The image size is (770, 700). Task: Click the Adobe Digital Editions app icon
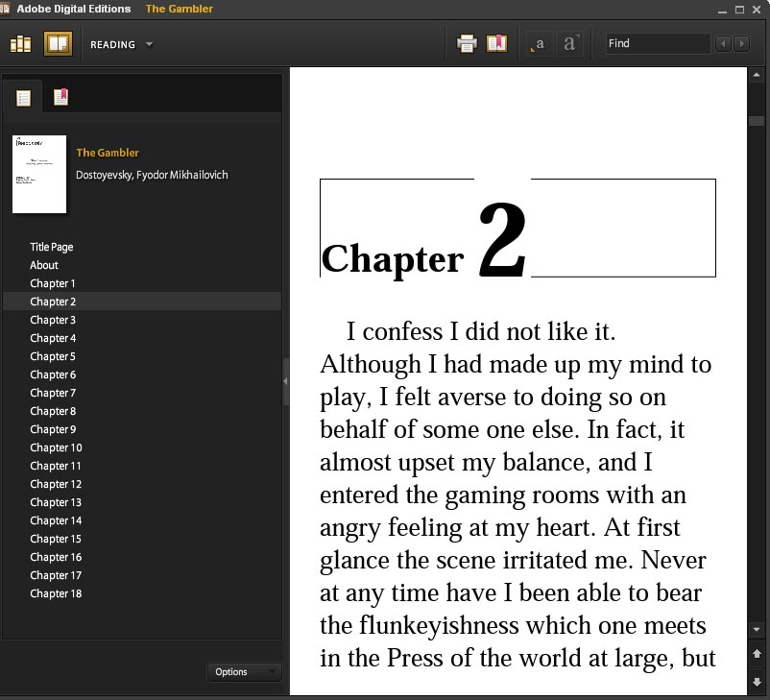[5, 9]
